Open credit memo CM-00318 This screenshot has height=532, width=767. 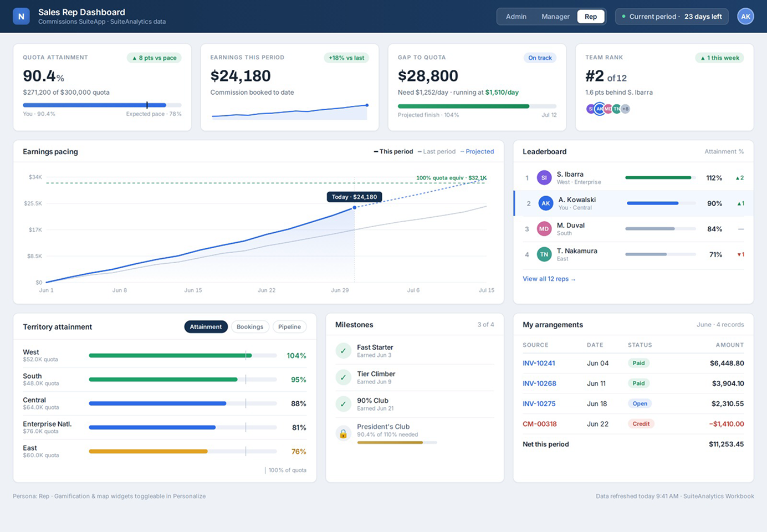pos(539,424)
